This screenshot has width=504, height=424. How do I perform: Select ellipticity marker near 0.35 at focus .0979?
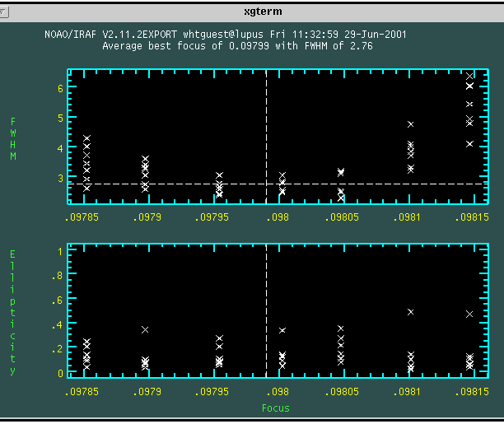(x=145, y=329)
